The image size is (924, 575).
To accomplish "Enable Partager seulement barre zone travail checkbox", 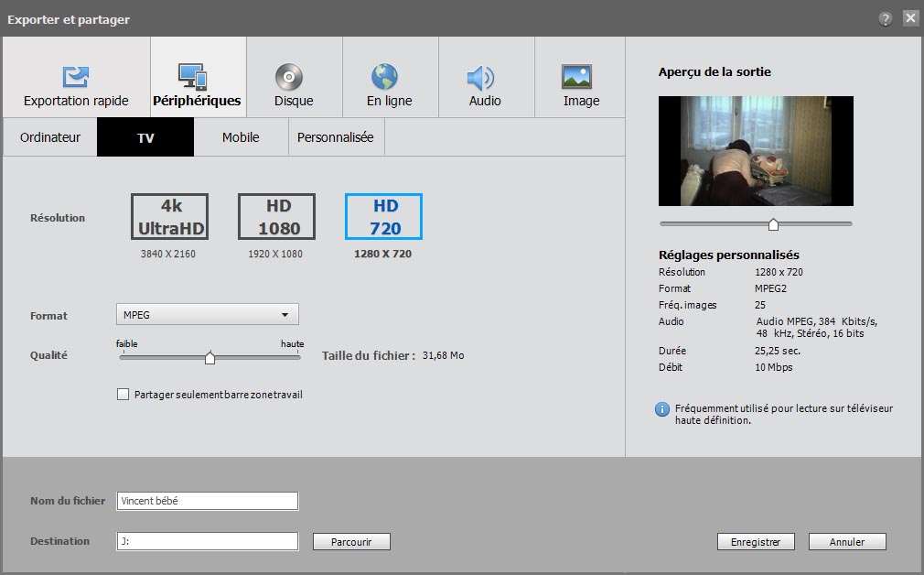I will (124, 395).
